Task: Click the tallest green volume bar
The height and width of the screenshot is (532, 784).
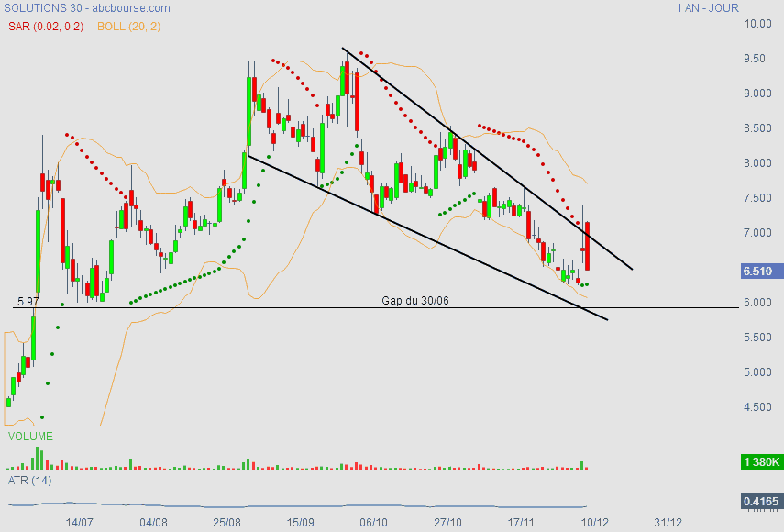Action: click(37, 458)
